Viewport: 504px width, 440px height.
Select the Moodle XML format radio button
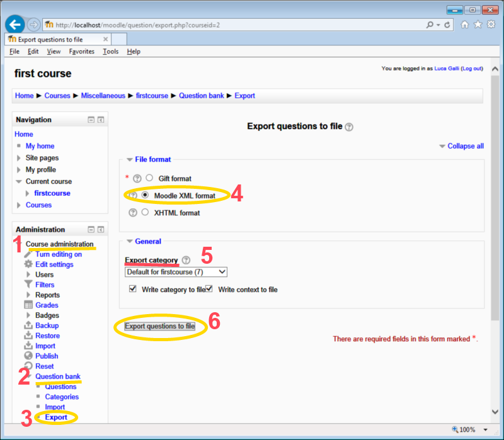[144, 195]
